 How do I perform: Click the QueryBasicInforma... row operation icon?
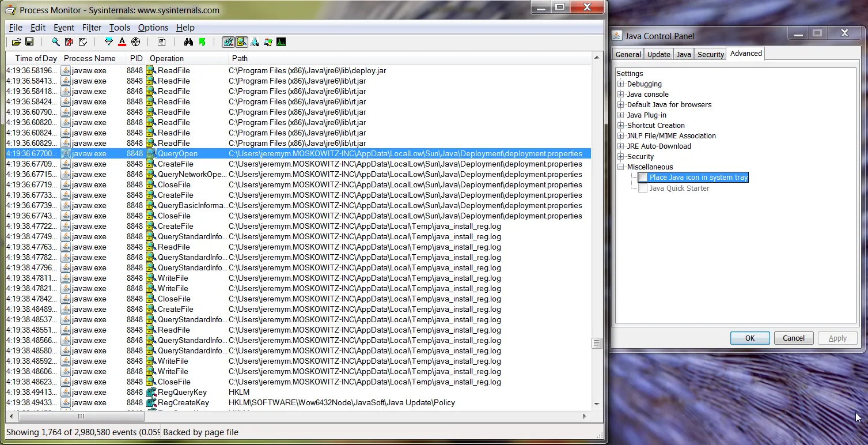pos(151,206)
